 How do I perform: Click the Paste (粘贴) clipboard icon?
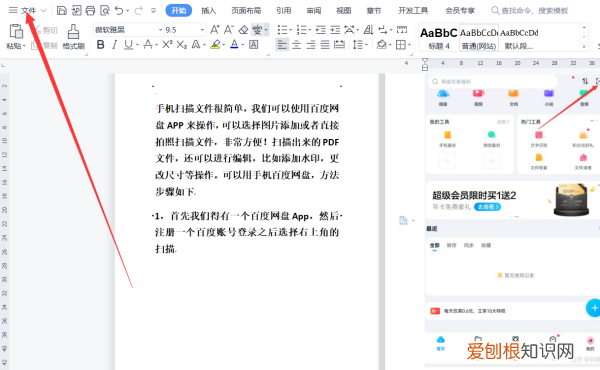click(16, 31)
